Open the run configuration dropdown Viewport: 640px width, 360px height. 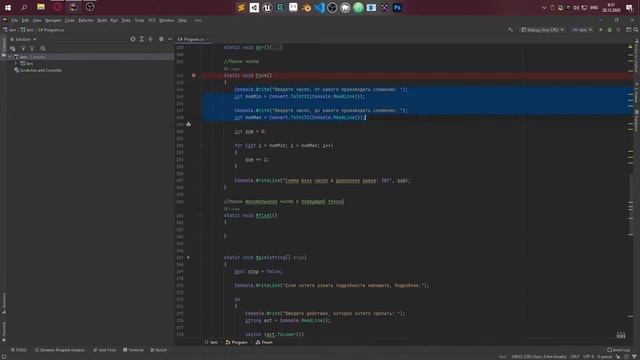(582, 30)
